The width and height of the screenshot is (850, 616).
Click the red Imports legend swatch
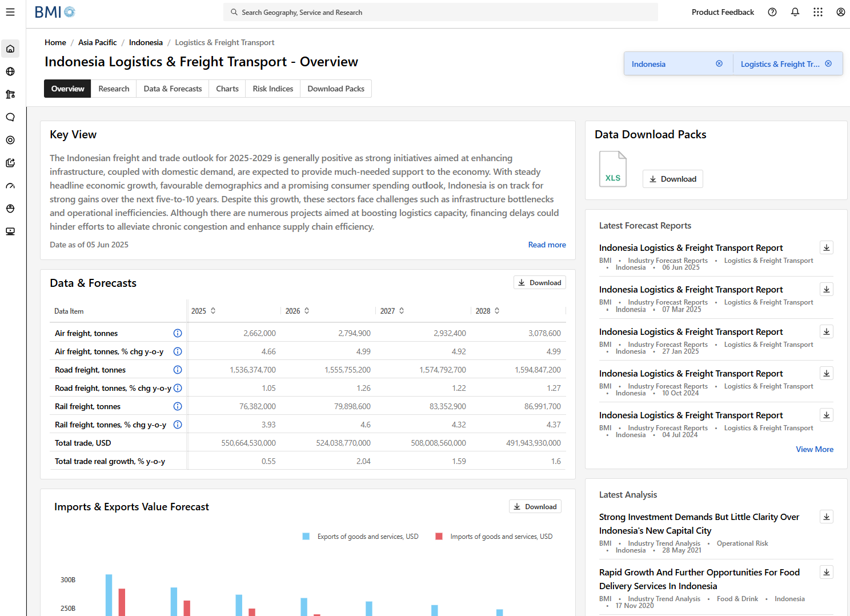[x=439, y=537]
